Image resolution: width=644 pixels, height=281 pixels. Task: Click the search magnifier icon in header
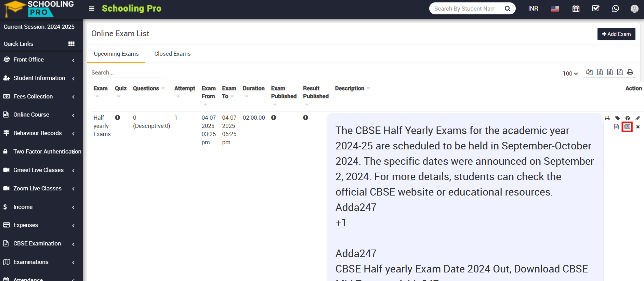coord(508,9)
